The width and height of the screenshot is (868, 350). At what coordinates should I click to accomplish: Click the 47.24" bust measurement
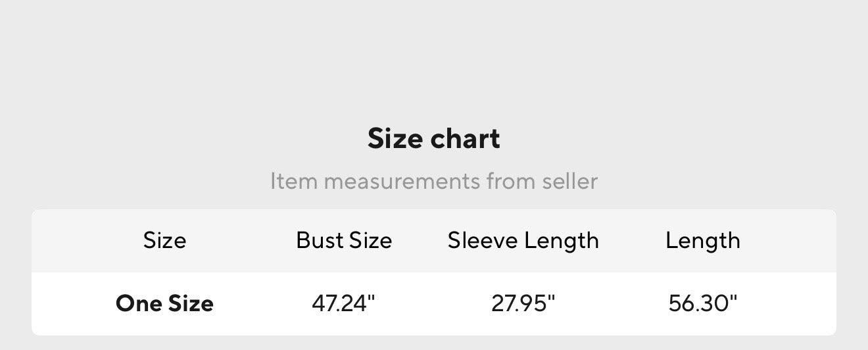(343, 303)
